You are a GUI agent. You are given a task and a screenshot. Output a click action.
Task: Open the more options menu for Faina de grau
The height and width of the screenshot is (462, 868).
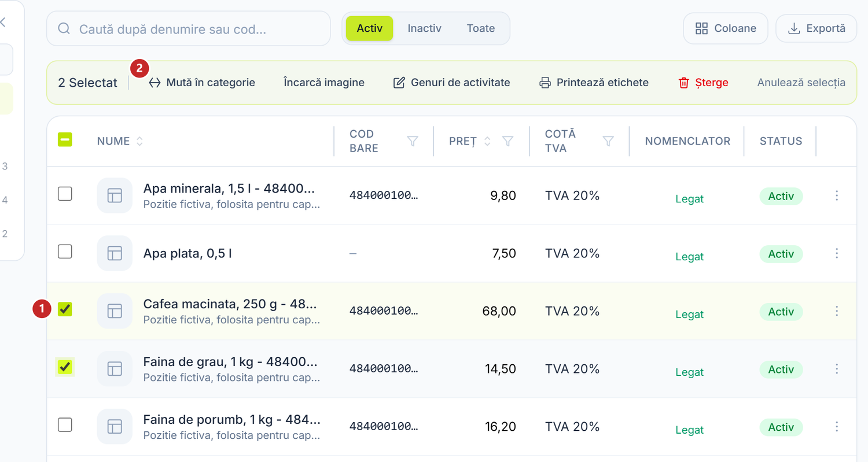(x=837, y=369)
